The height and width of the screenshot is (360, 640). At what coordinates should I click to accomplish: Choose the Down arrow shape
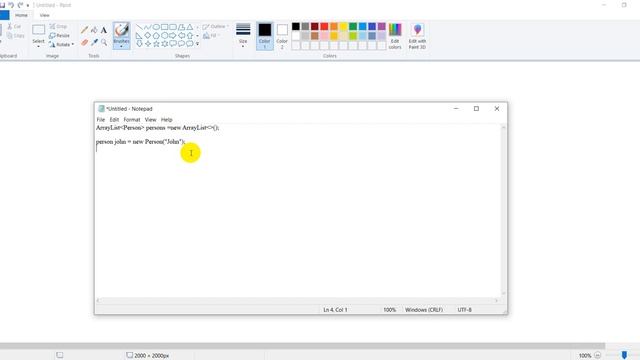[x=139, y=44]
